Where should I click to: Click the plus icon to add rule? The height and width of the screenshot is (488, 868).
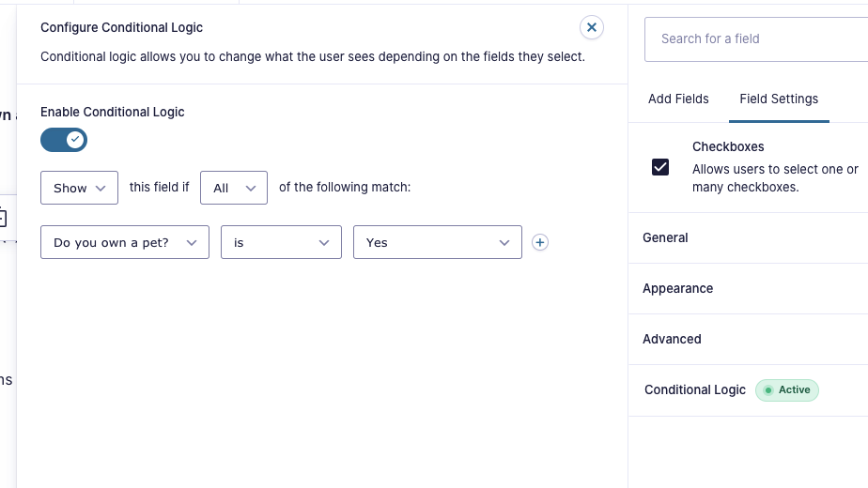540,242
